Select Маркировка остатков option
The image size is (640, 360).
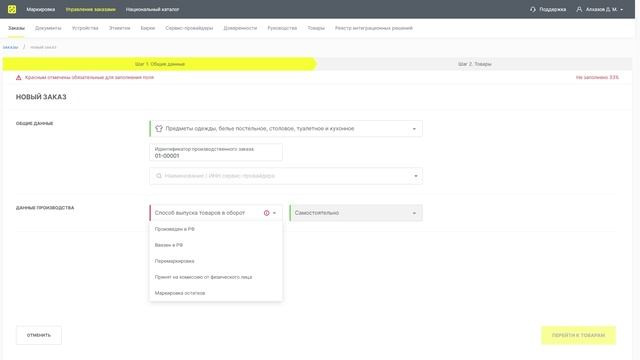coord(216,293)
